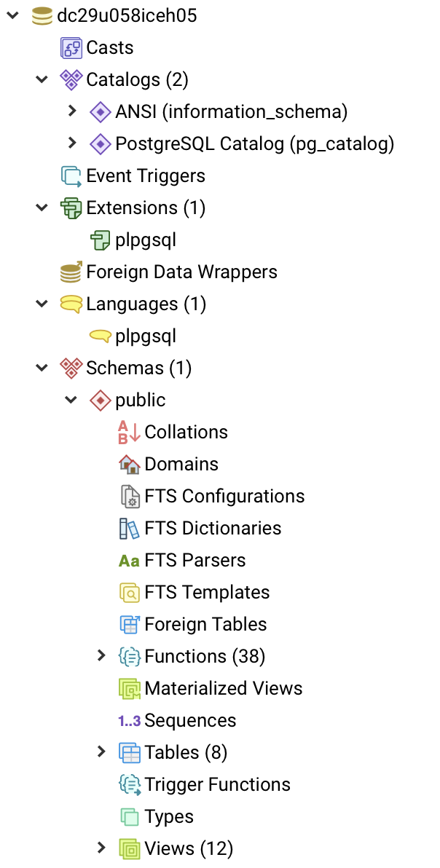
Task: Expand the Functions (38) node
Action: tap(101, 656)
